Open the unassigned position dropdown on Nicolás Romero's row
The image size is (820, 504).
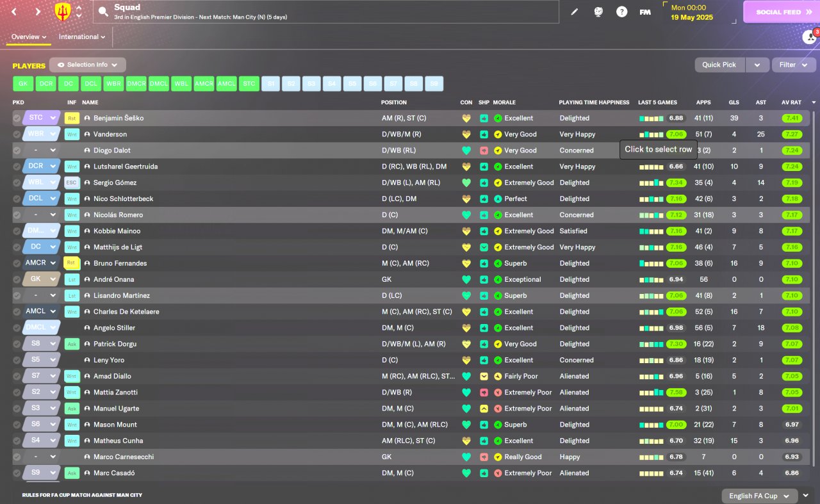(x=41, y=215)
